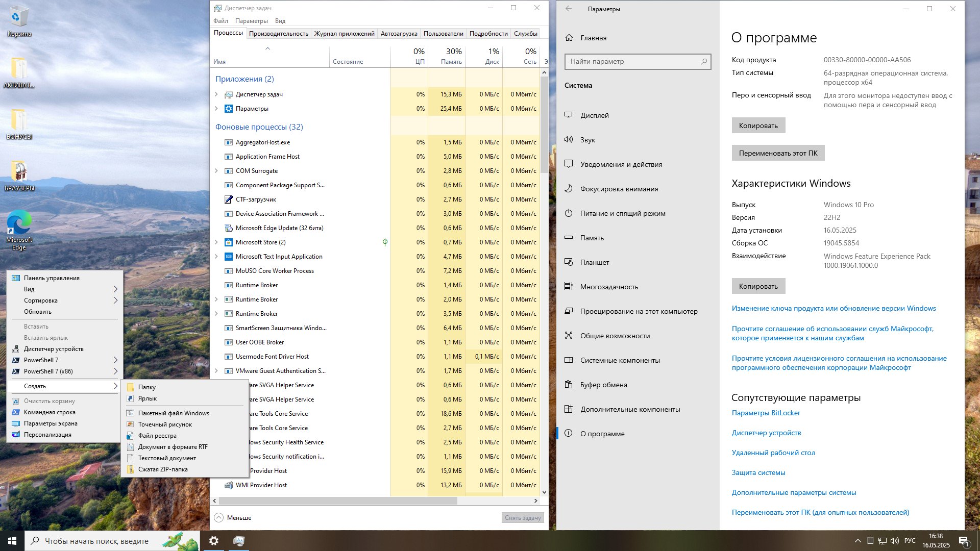The height and width of the screenshot is (551, 980).
Task: Click Копировать under Windows specifications
Action: tap(758, 286)
